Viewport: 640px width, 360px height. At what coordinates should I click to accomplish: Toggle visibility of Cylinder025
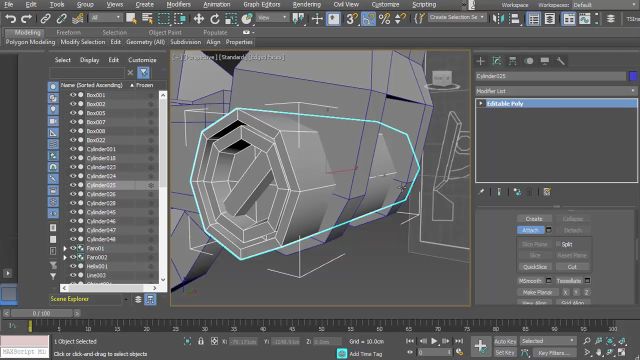pos(73,185)
